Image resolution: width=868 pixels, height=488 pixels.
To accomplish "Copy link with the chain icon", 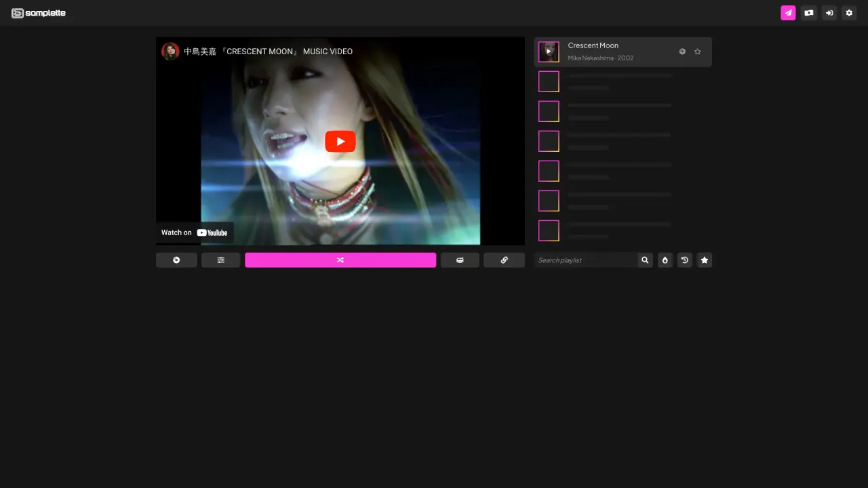I will 505,260.
